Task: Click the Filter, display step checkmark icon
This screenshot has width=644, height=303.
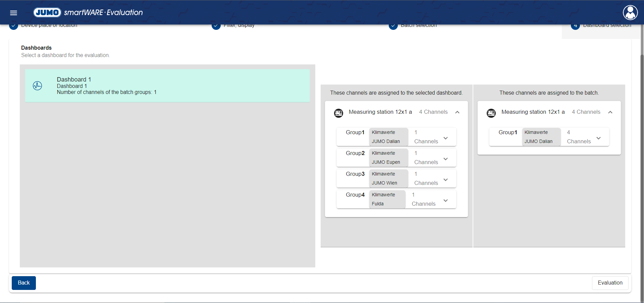Action: 216,27
